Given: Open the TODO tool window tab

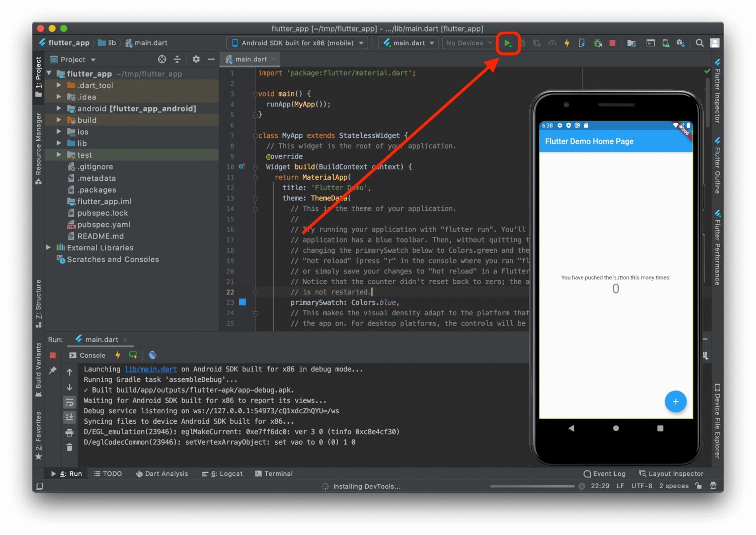Looking at the screenshot, I should click(x=108, y=474).
